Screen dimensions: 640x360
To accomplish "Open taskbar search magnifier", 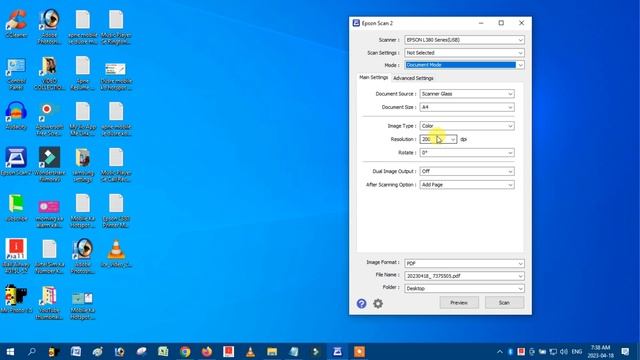I will 32,351.
